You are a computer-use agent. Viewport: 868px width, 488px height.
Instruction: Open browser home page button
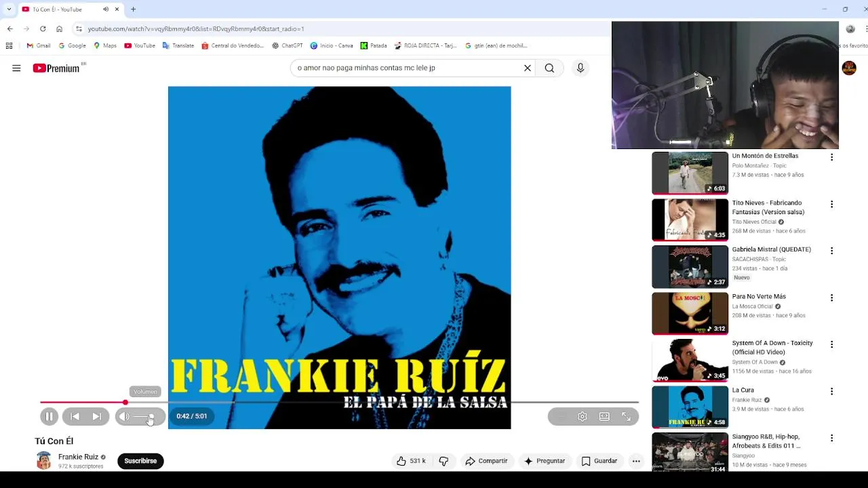59,28
